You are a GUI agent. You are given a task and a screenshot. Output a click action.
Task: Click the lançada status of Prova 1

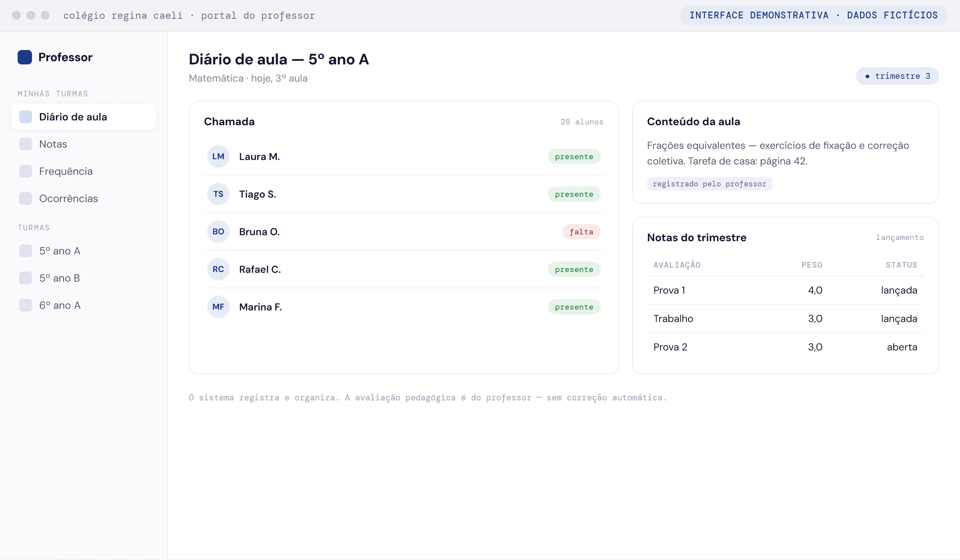(x=899, y=290)
